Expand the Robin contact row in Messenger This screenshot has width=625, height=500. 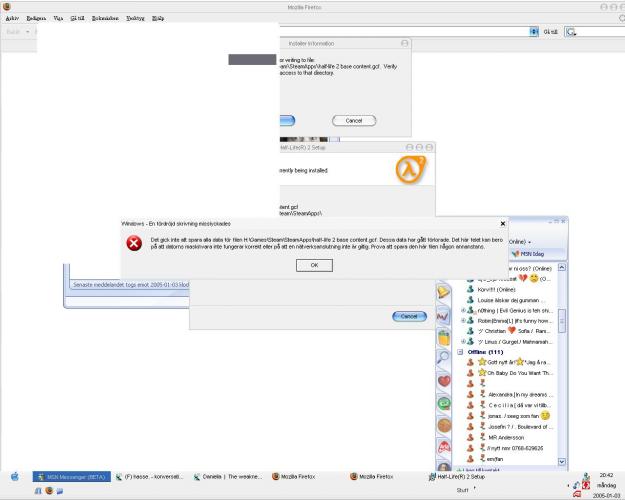[x=463, y=321]
